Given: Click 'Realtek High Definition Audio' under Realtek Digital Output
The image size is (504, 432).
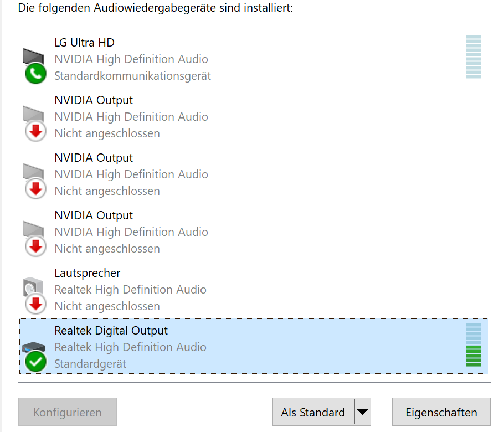Looking at the screenshot, I should tap(131, 347).
